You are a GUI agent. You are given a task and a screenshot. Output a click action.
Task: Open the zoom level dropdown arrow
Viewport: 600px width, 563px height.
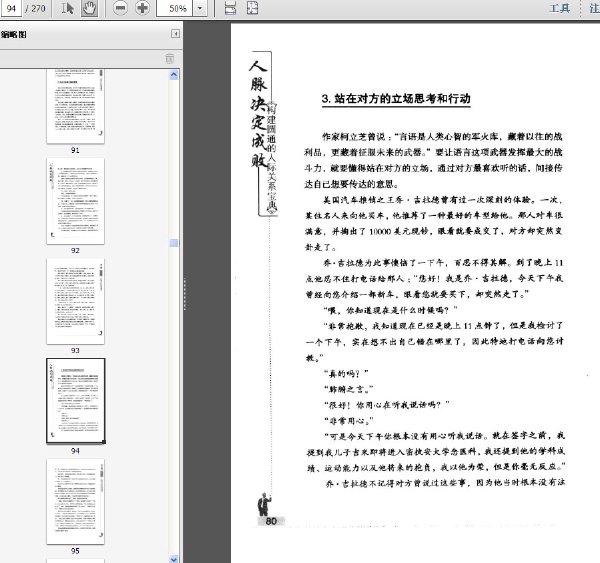[x=200, y=8]
